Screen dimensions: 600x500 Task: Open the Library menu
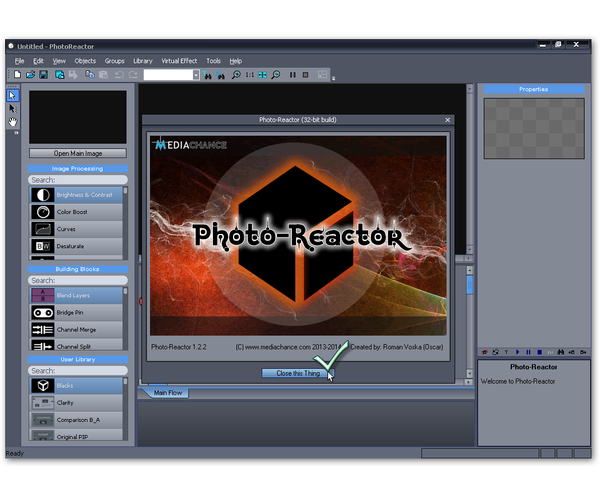(143, 61)
